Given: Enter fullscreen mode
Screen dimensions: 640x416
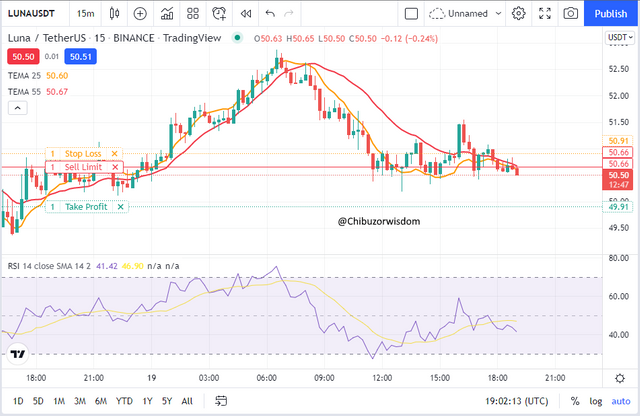Looking at the screenshot, I should point(544,13).
